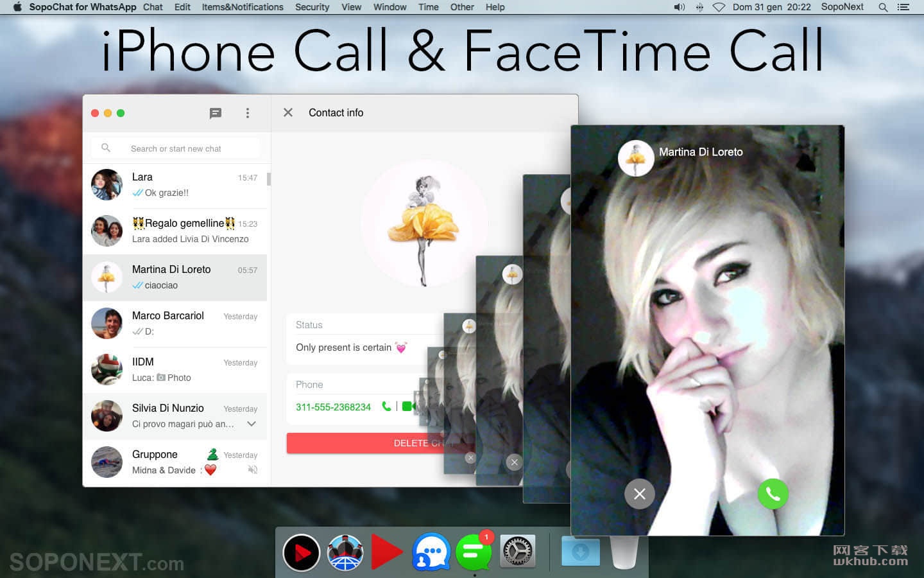Click the Wi-Fi status icon
The height and width of the screenshot is (578, 924).
719,7
